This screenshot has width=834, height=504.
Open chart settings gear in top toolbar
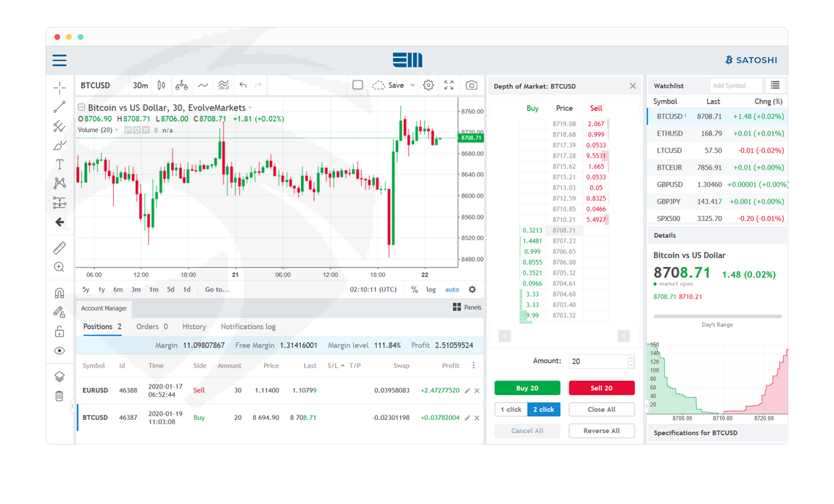(x=428, y=85)
